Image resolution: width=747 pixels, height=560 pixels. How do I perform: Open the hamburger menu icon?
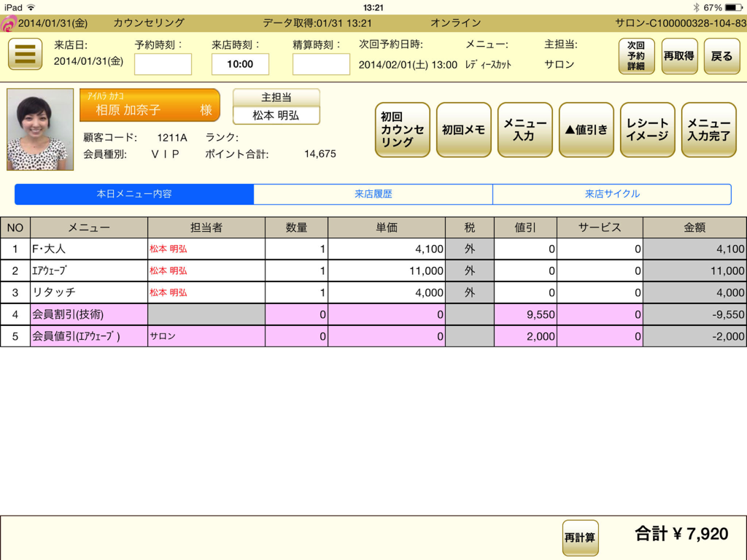click(25, 55)
